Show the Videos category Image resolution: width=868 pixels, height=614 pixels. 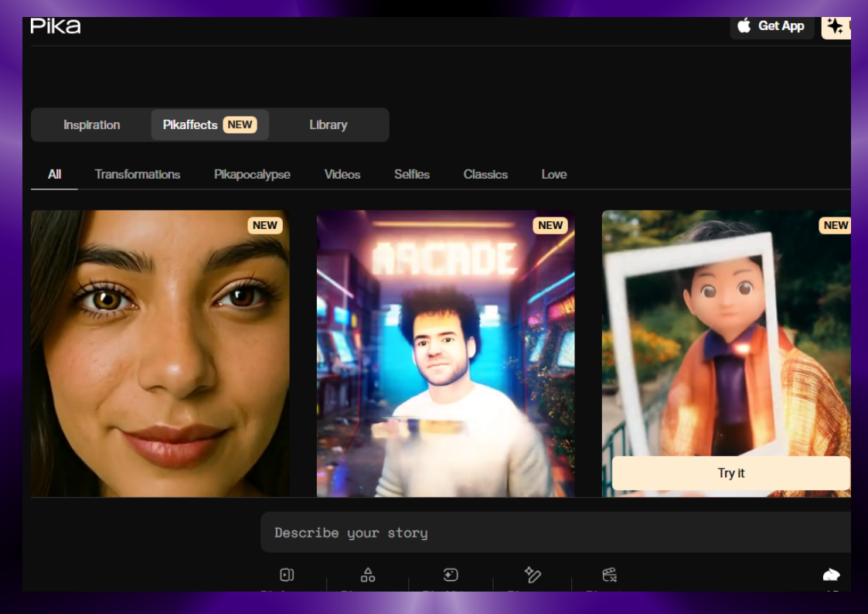342,175
